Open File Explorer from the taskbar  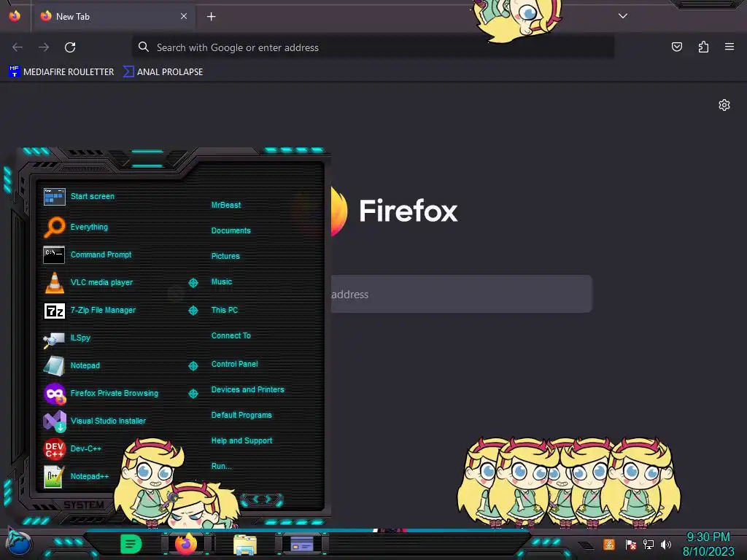[245, 544]
